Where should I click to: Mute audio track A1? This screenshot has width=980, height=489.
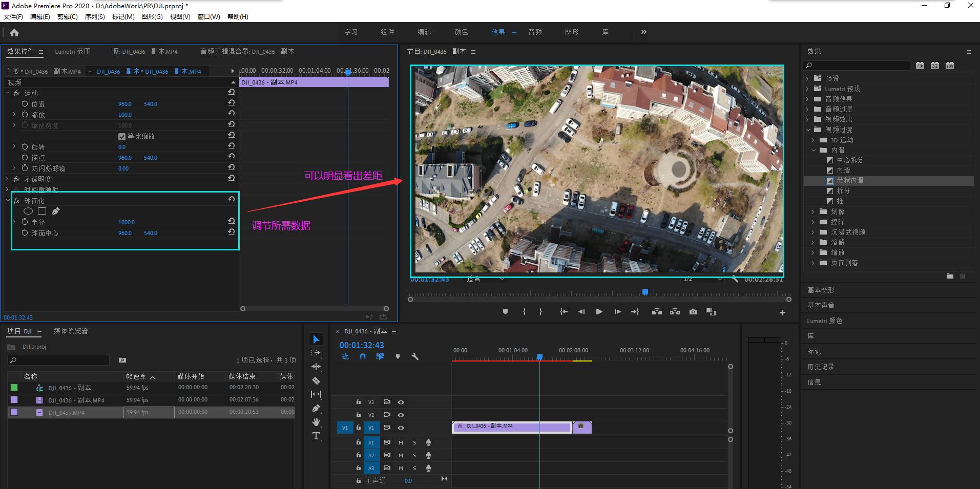pos(401,442)
